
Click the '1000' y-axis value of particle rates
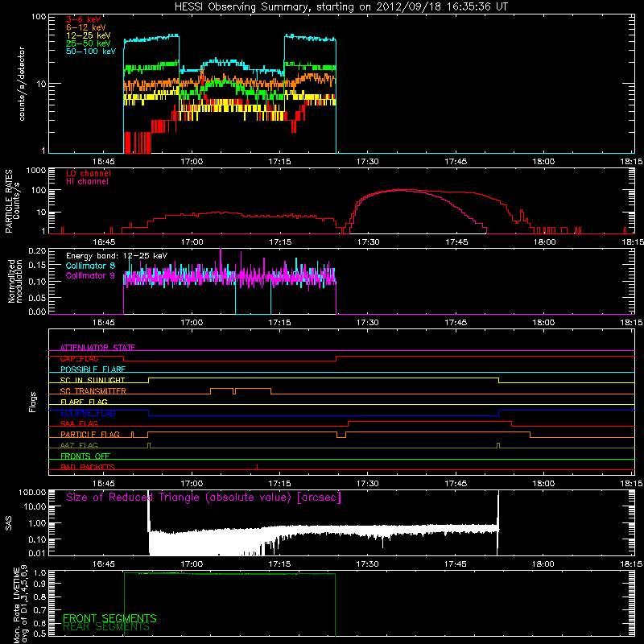[x=35, y=171]
